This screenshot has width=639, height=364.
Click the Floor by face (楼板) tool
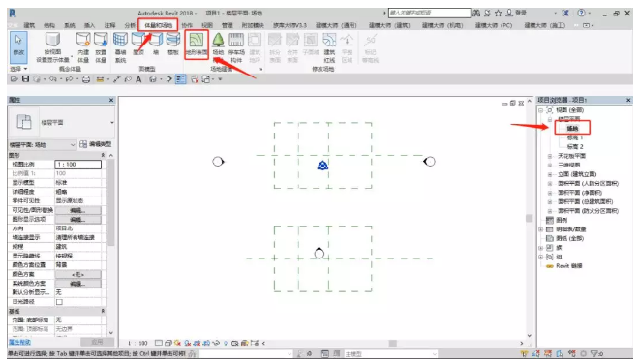(x=173, y=44)
